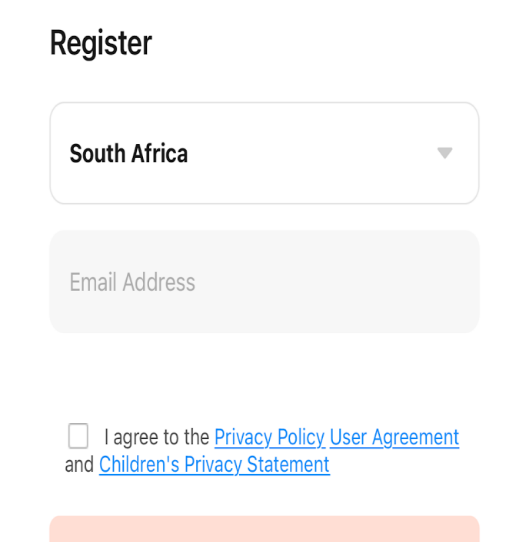Read the User Agreement terms
This screenshot has height=542, width=529.
[x=395, y=437]
